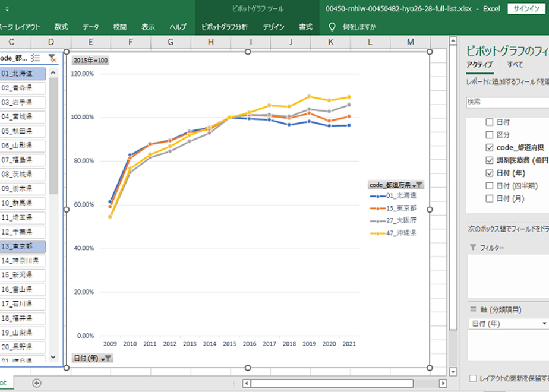Open the ピボットグラフ分析 ribbon tab
The width and height of the screenshot is (549, 392).
tap(225, 27)
